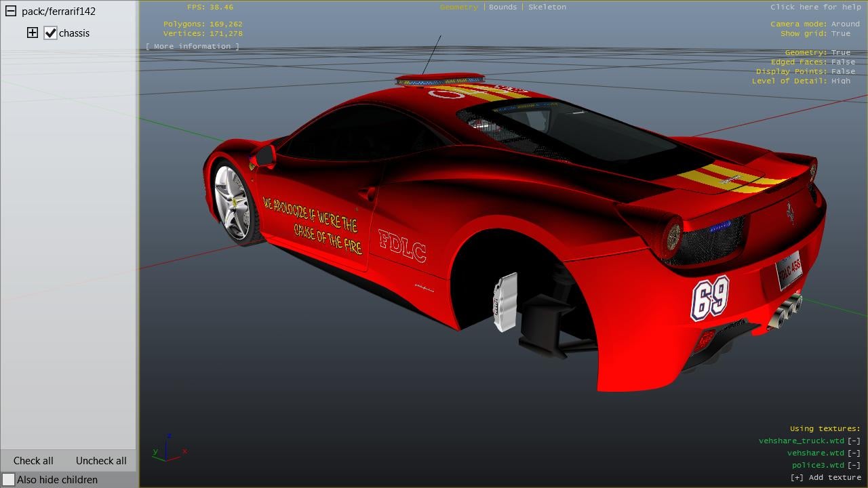
Task: Click the roof light bar on car
Action: tap(440, 80)
